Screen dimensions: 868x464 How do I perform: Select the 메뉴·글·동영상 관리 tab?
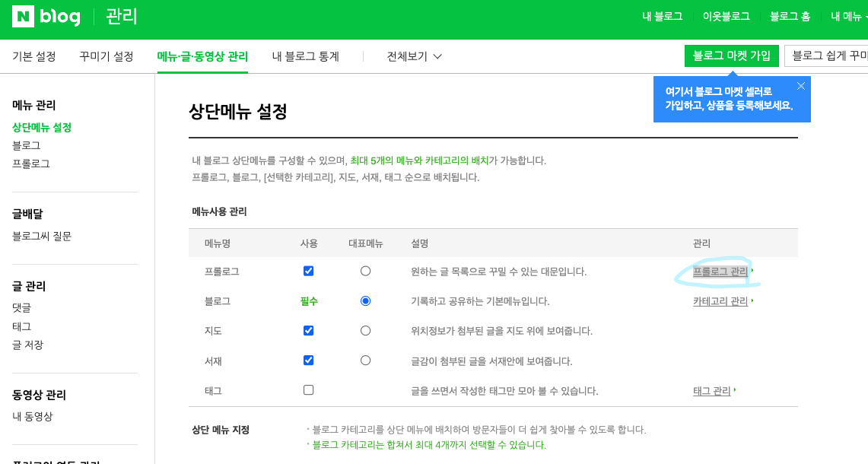[202, 56]
